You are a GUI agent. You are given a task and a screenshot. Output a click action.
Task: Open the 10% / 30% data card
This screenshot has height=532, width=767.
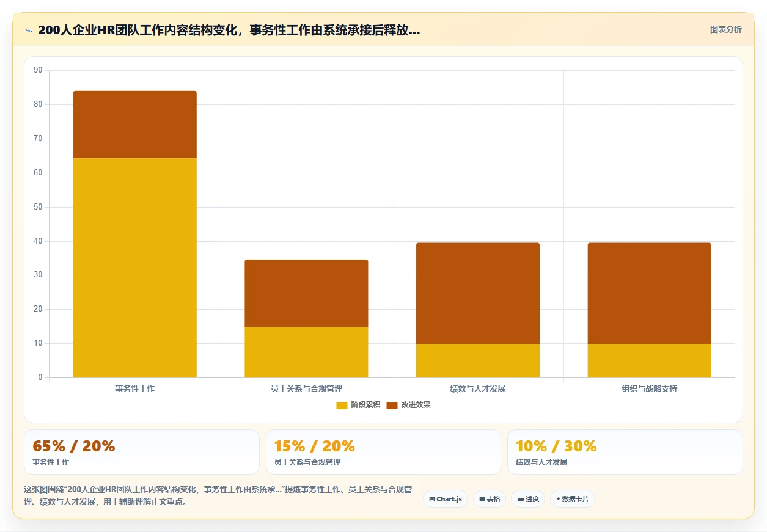[x=625, y=452]
